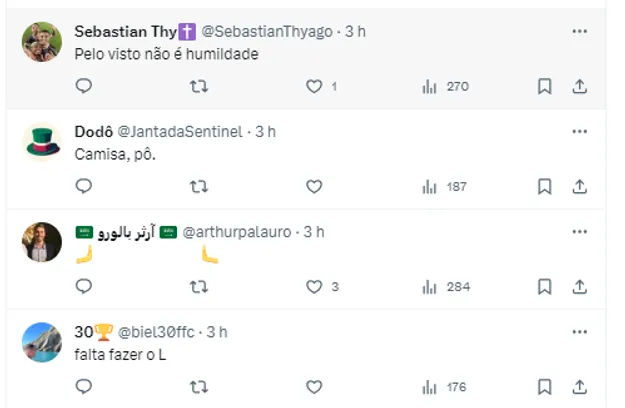Reply to Sebastian Thy's tweet
Viewport: 625px width, 408px height.
click(x=84, y=87)
